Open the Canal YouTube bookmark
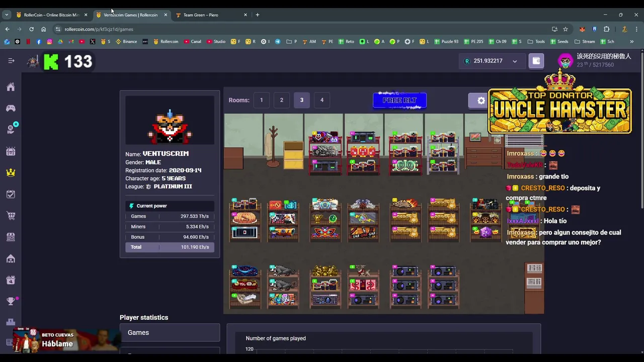 click(x=192, y=42)
